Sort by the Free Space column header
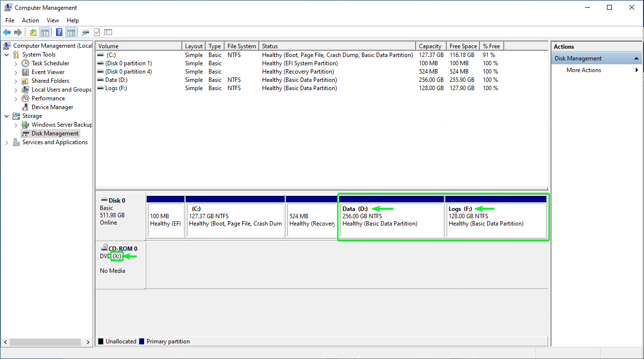 [463, 46]
